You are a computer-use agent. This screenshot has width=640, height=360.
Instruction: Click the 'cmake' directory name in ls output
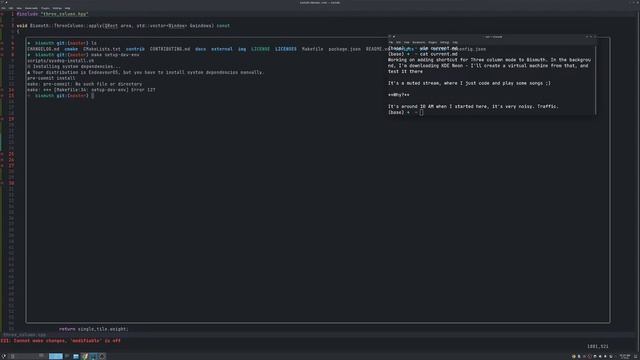pyautogui.click(x=71, y=49)
